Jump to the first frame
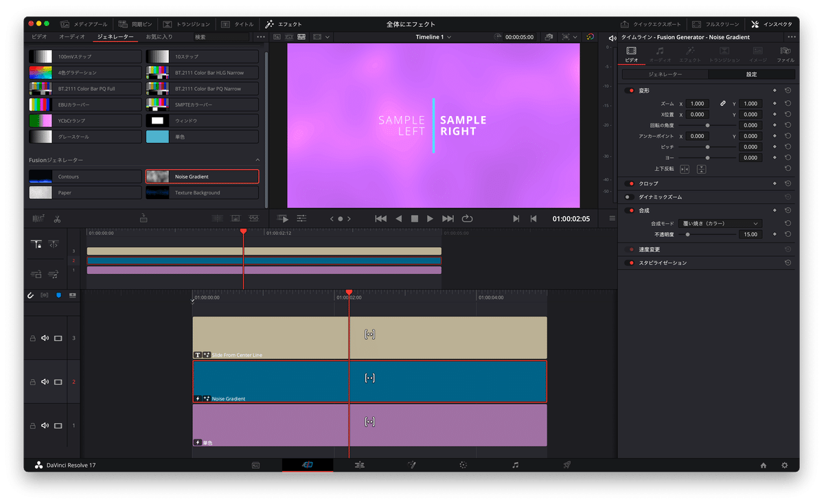The image size is (824, 504). [x=381, y=219]
